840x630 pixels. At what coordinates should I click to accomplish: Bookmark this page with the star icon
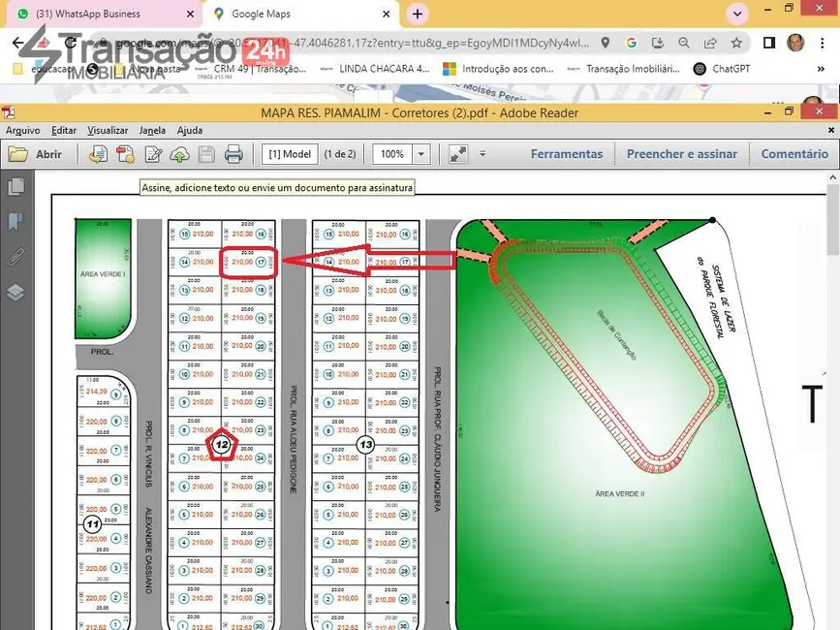tap(736, 44)
